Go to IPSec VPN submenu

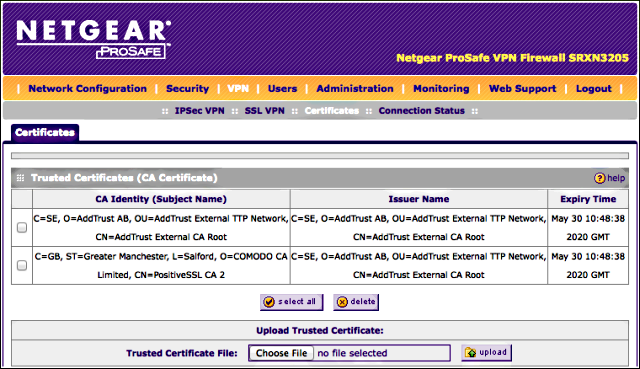tap(200, 111)
